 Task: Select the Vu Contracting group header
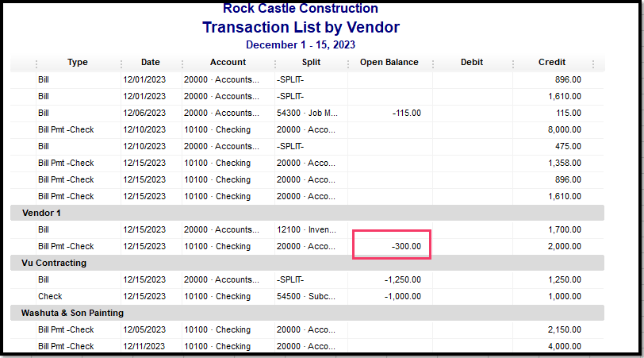pyautogui.click(x=307, y=263)
